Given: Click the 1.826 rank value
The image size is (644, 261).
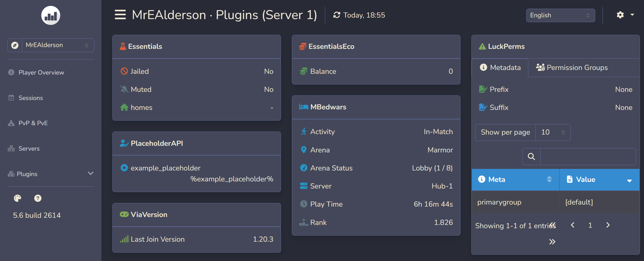Looking at the screenshot, I should click(443, 223).
